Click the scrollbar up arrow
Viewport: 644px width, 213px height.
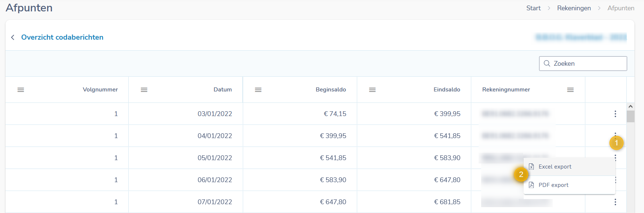click(630, 106)
